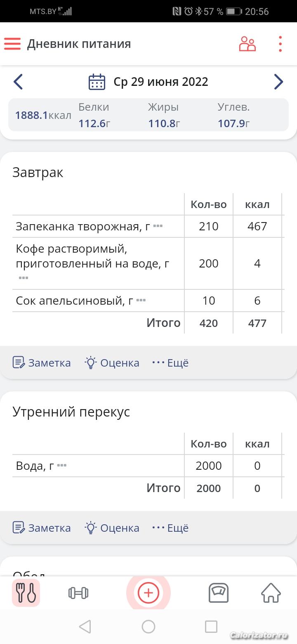
Task: Go to previous day arrow
Action: [x=18, y=82]
